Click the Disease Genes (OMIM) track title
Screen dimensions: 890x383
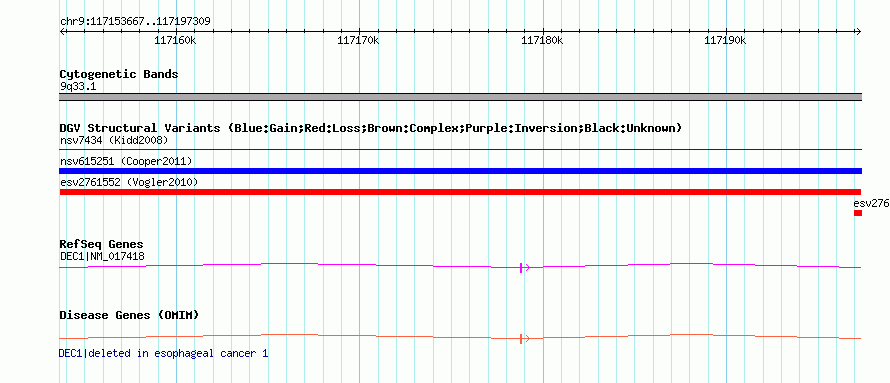pyautogui.click(x=129, y=315)
